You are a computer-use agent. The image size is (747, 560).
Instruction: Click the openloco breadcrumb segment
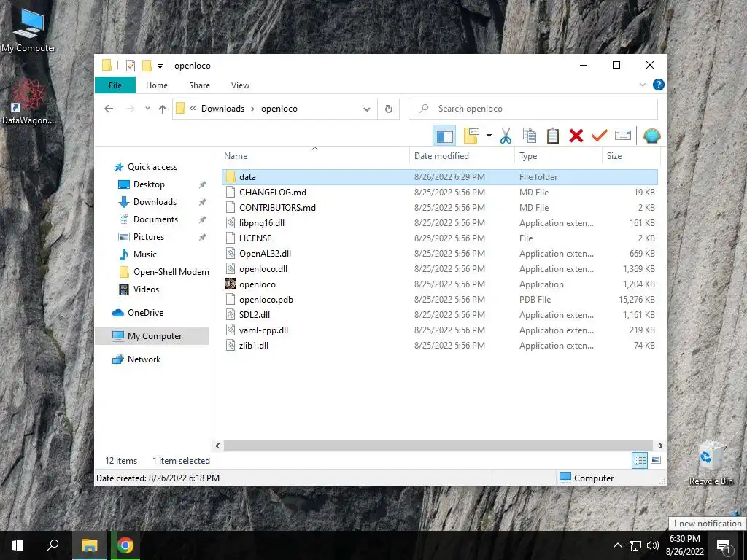click(279, 109)
